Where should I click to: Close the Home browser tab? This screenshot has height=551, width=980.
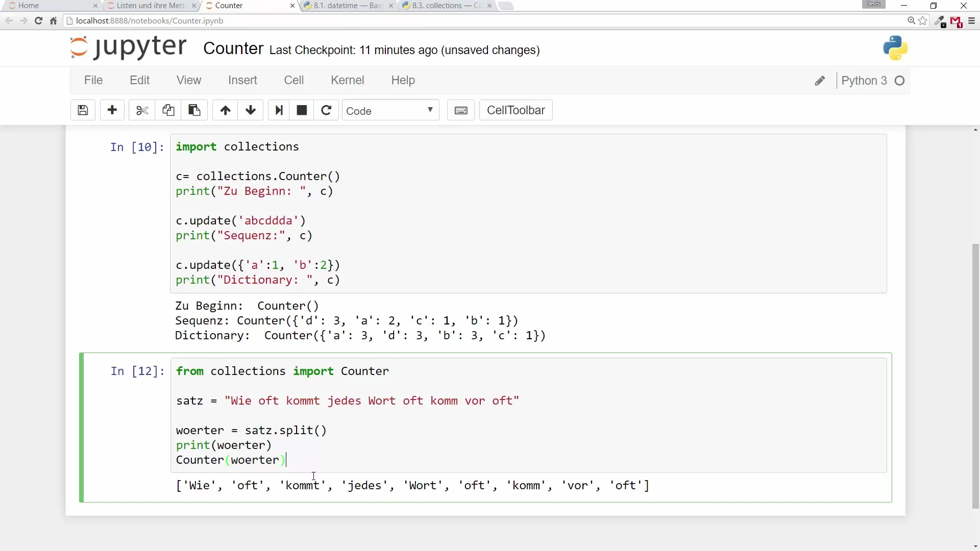[x=95, y=6]
